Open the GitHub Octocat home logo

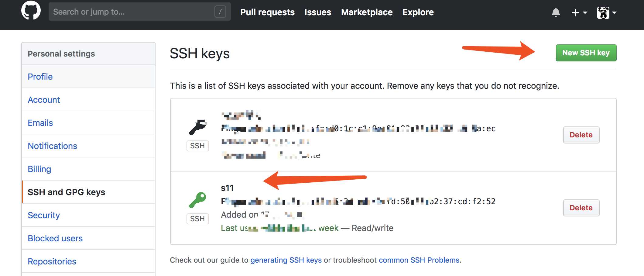31,11
